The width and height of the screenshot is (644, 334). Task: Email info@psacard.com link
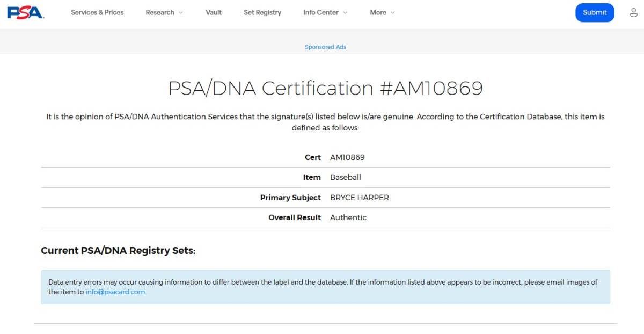tap(115, 292)
